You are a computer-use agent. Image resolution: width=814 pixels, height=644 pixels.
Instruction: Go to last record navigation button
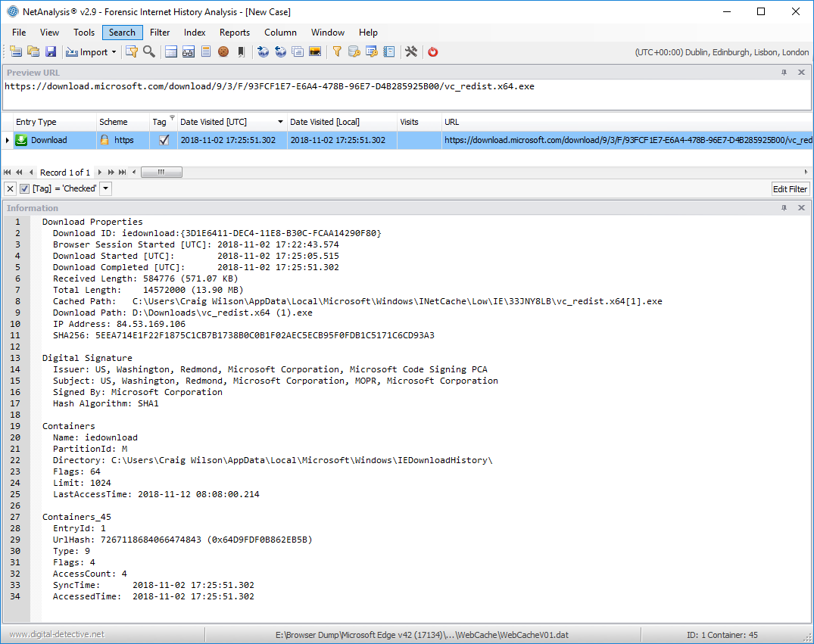click(x=123, y=173)
